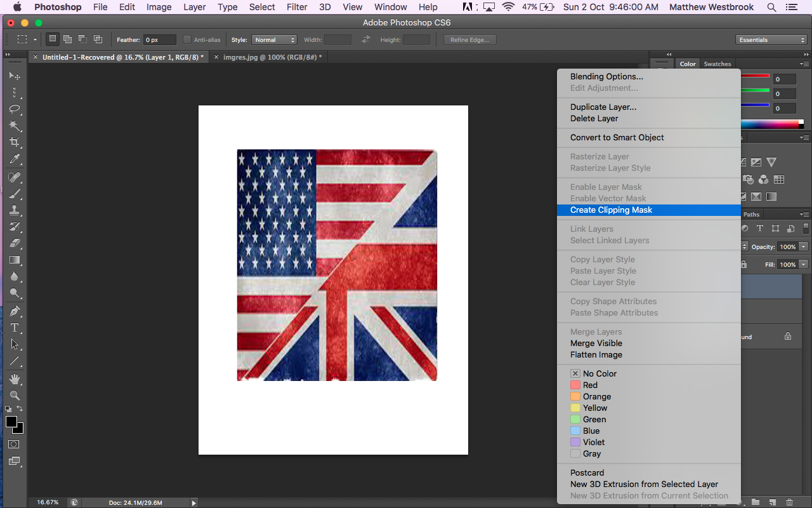Choose Create Clipping Mask
This screenshot has width=812, height=508.
648,210
